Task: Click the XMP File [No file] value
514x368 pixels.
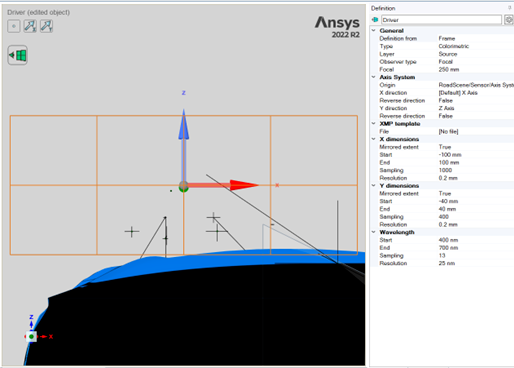Action: point(448,131)
